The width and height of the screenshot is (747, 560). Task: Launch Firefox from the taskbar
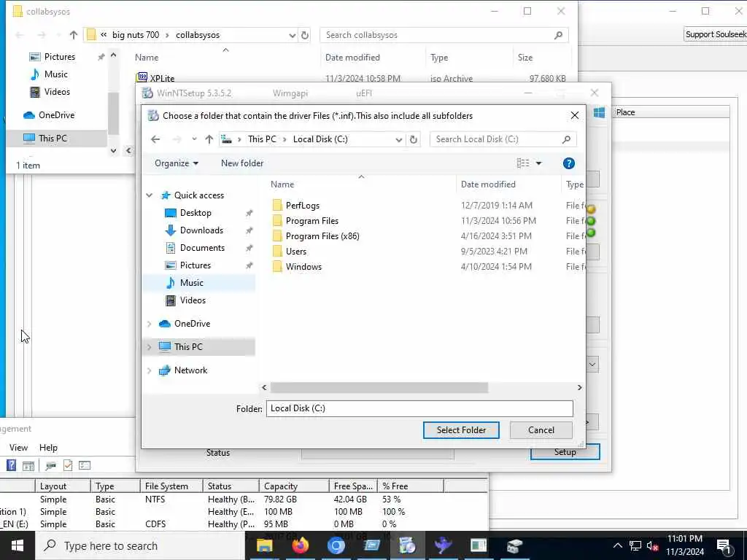point(300,545)
